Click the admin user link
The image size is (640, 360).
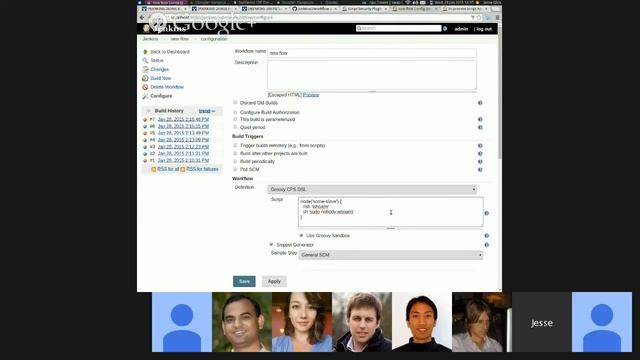(x=461, y=29)
